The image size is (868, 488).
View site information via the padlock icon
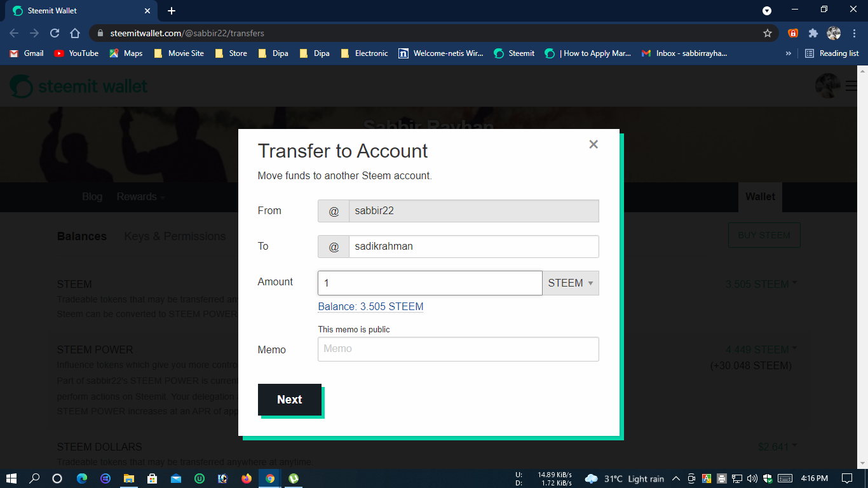(100, 33)
